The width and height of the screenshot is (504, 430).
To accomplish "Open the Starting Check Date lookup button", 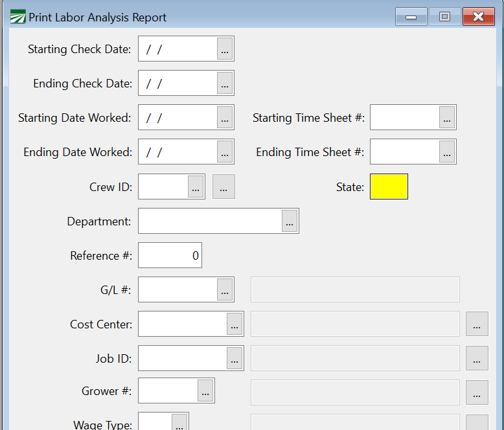I will click(225, 49).
